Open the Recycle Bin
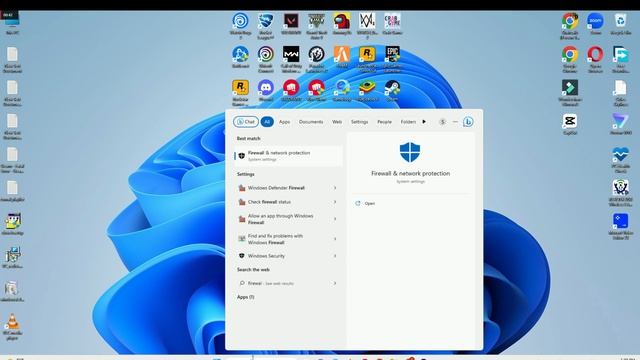This screenshot has width=640, height=360. pyautogui.click(x=620, y=21)
